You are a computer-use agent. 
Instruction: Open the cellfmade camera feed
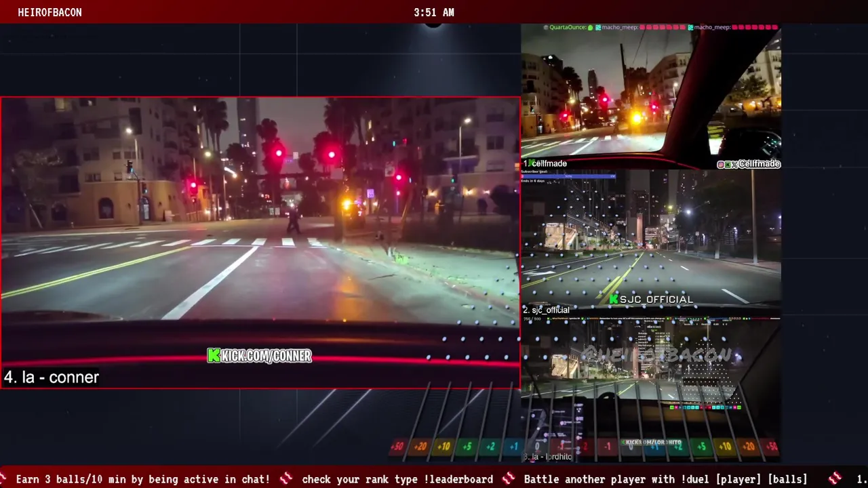click(x=651, y=96)
